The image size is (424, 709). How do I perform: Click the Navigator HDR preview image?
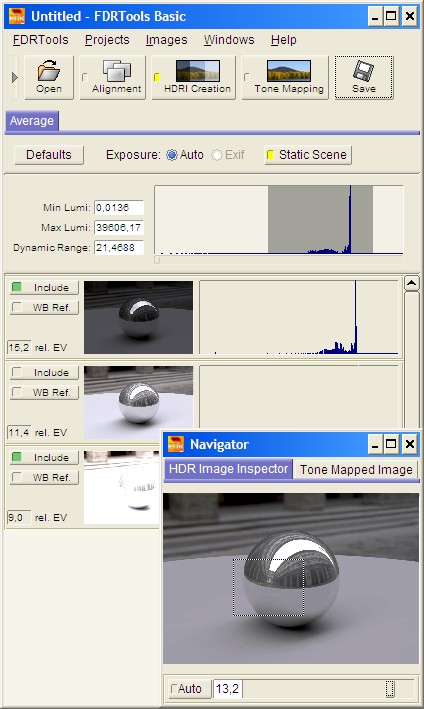[291, 578]
